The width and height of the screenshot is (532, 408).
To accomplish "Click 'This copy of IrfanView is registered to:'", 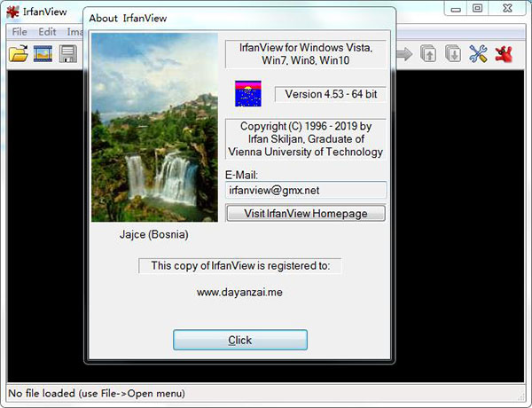I will (240, 265).
